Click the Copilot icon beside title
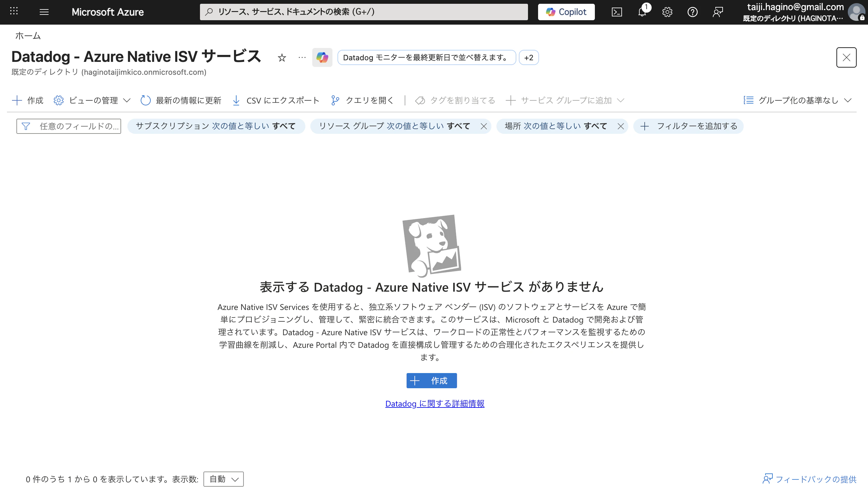 (322, 57)
